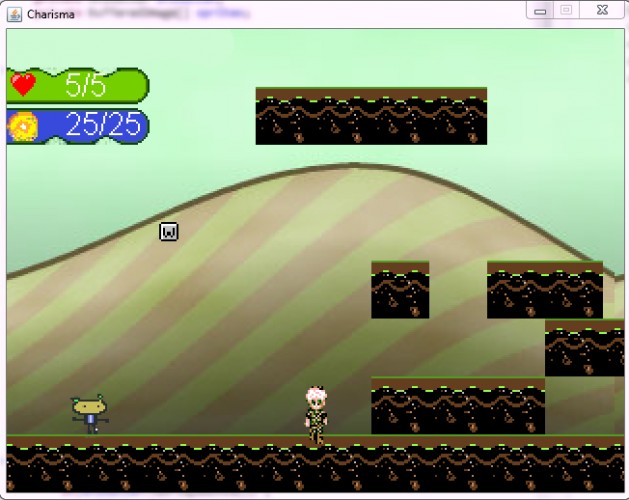Close the Charisma window
This screenshot has height=500, width=629.
click(x=602, y=10)
